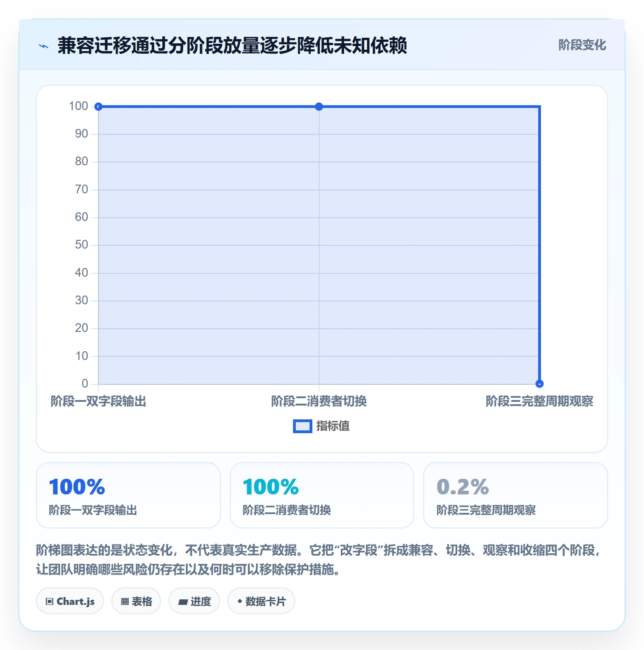Click the y-axis value 100
This screenshot has width=644, height=650.
[78, 106]
